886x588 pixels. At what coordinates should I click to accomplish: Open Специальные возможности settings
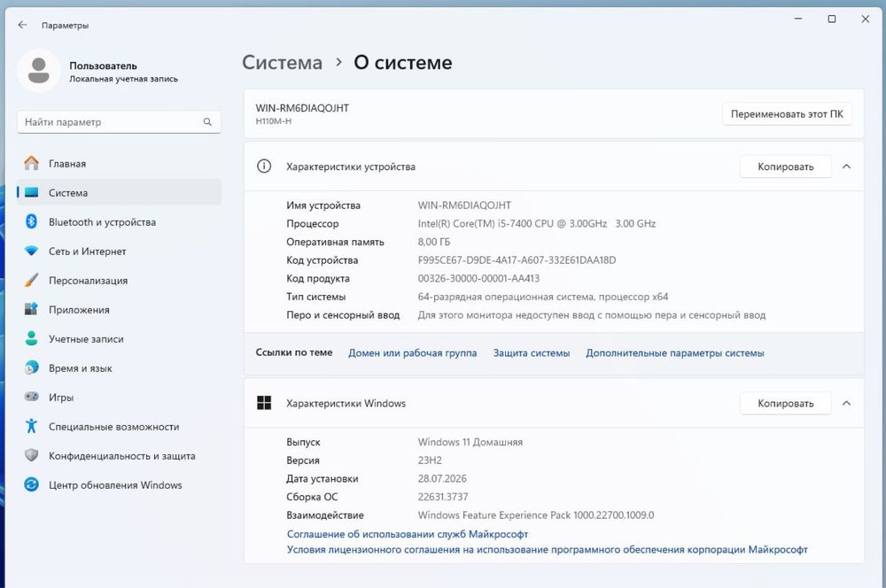(120, 427)
